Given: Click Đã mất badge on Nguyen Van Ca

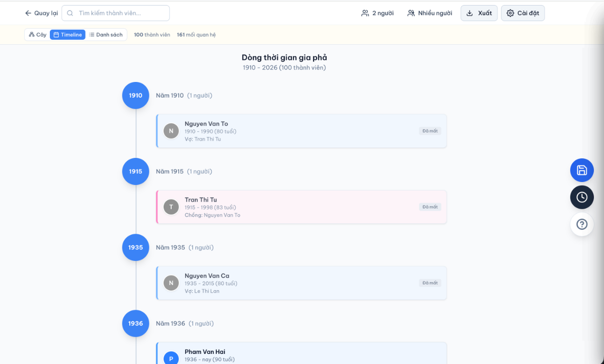Looking at the screenshot, I should 430,283.
